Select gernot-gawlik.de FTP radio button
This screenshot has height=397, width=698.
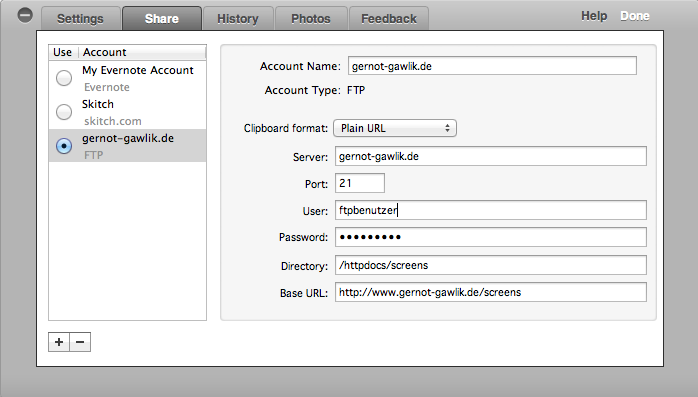(x=64, y=146)
